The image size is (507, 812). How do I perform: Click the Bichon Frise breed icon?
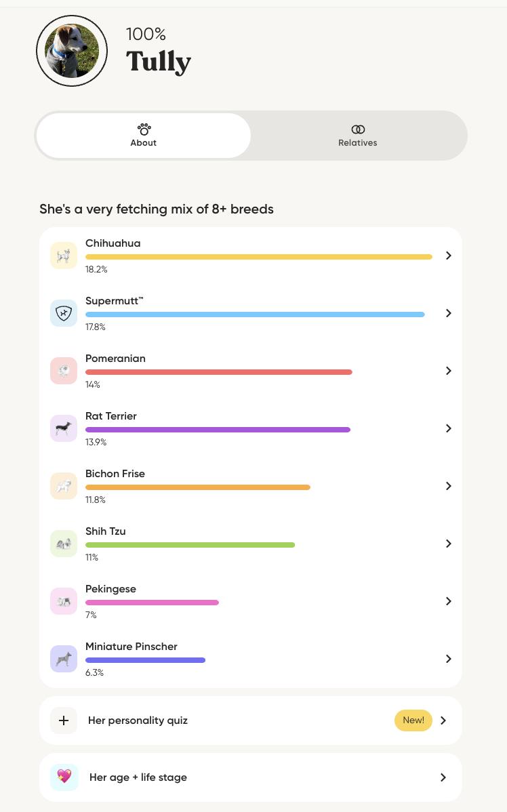(x=64, y=486)
